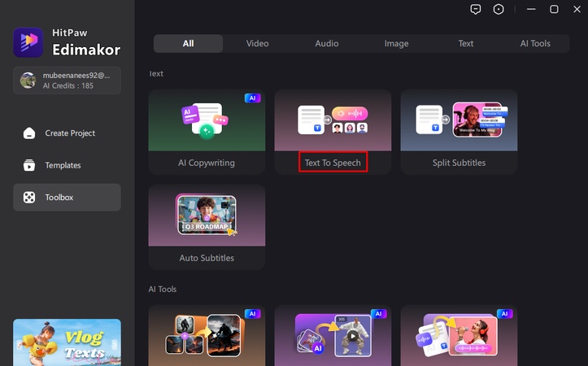Click the AI badge on singing woman card
This screenshot has width=588, height=366.
click(504, 314)
